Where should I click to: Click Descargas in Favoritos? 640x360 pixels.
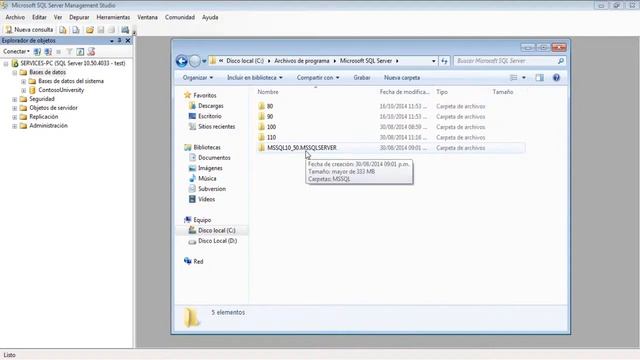tap(211, 106)
